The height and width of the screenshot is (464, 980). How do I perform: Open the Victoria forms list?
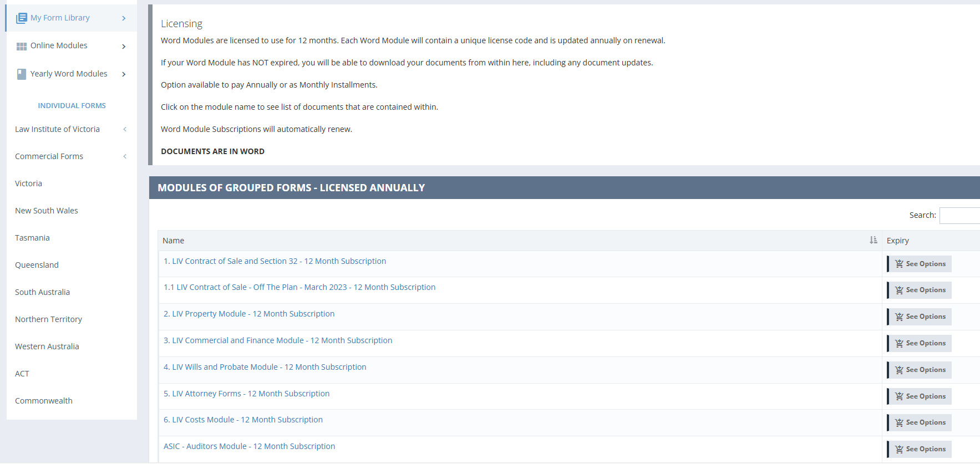click(28, 183)
